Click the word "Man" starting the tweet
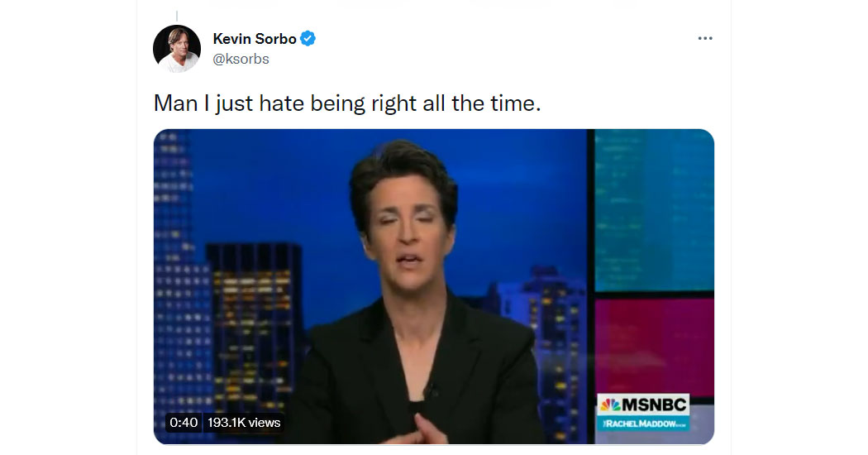Image resolution: width=868 pixels, height=455 pixels. tap(175, 103)
